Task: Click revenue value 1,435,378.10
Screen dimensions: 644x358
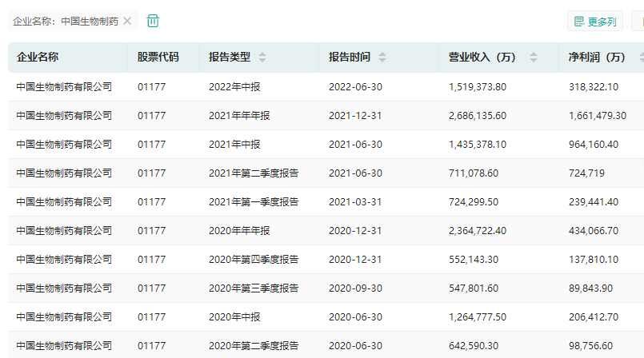Action: (x=478, y=145)
